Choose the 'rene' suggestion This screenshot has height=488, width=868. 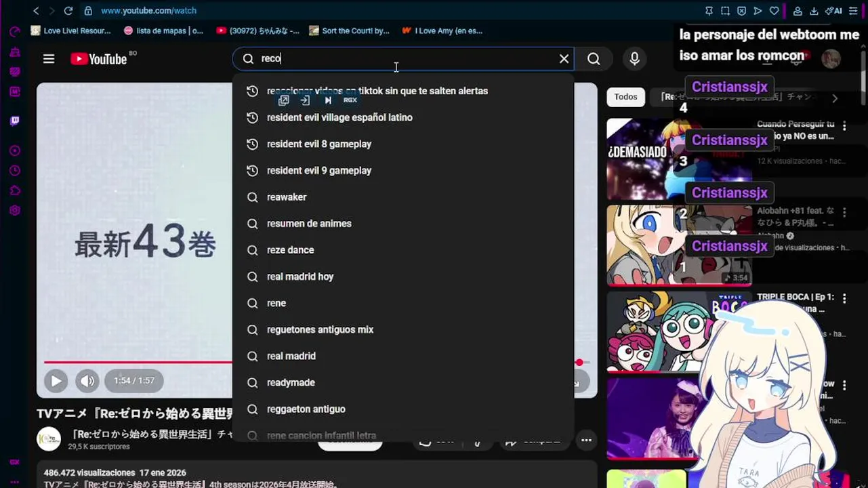pos(403,303)
